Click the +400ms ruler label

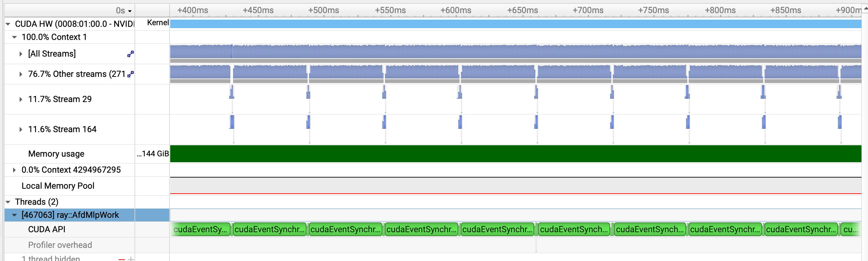(x=193, y=10)
